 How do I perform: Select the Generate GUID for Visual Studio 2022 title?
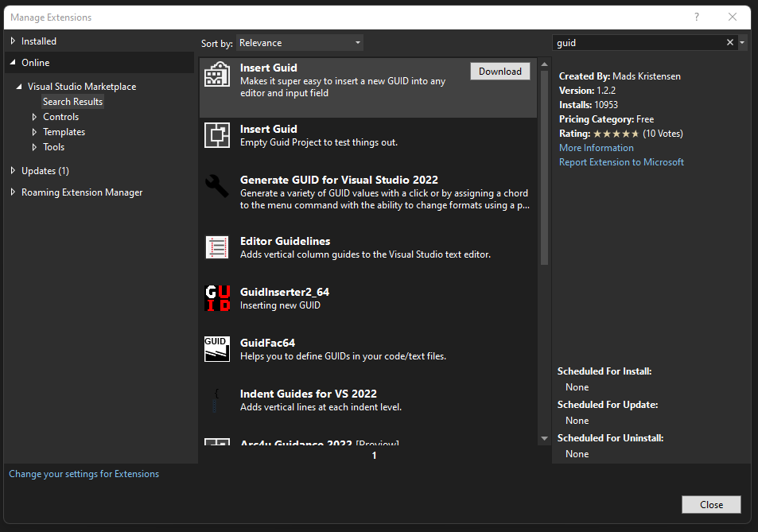tap(339, 180)
